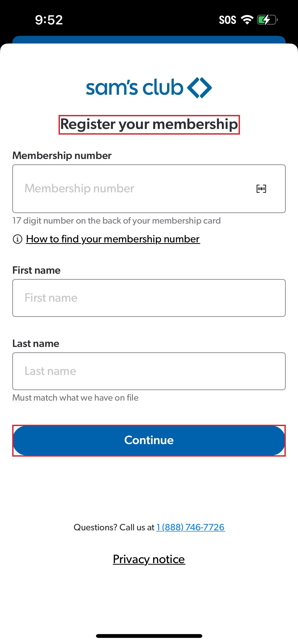Tap the "17 digit number" hint text
Screen dimensions: 298x644
pos(116,221)
